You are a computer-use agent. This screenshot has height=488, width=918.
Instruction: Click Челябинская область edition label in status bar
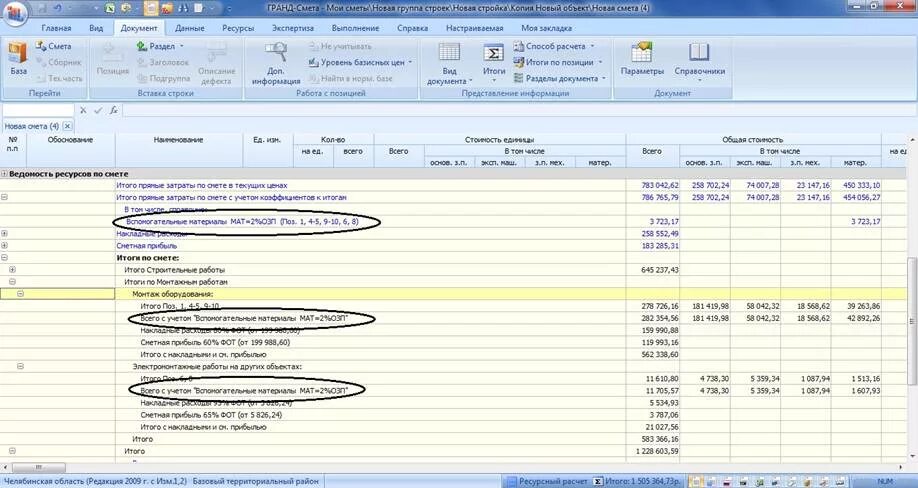coord(95,482)
